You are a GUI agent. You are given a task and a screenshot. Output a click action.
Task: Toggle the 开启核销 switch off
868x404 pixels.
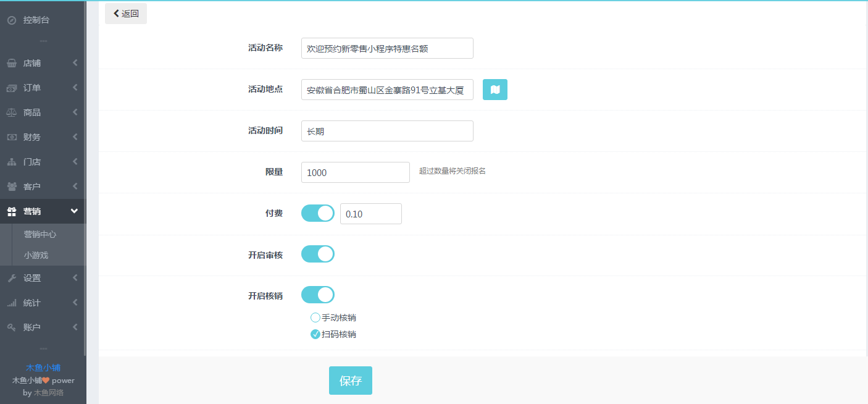[x=317, y=295]
